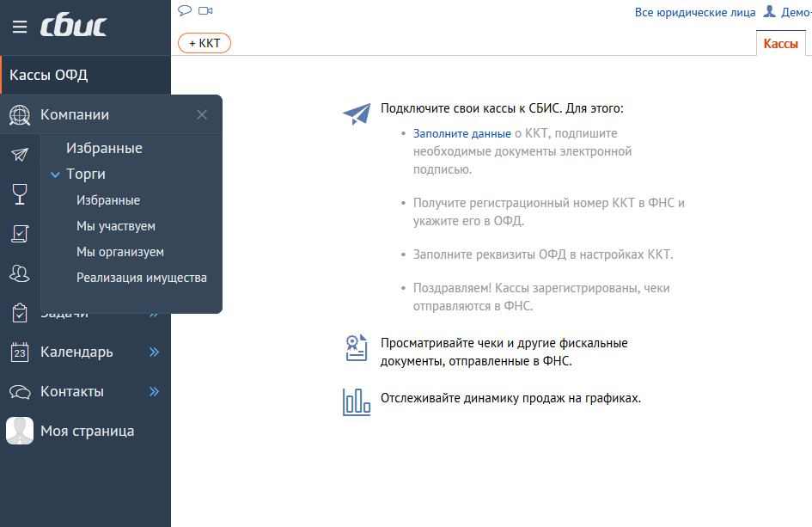Open the paper plane sidebar icon
Viewport: 812px width, 527px height.
(x=20, y=155)
